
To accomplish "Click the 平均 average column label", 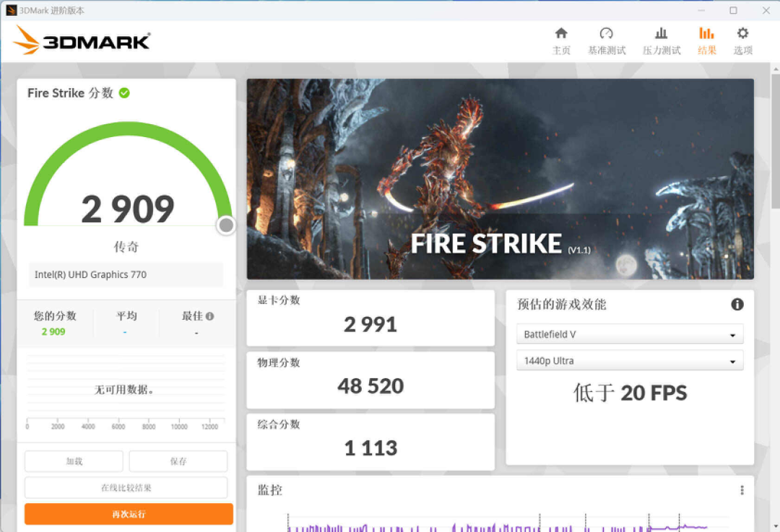I will tap(126, 316).
